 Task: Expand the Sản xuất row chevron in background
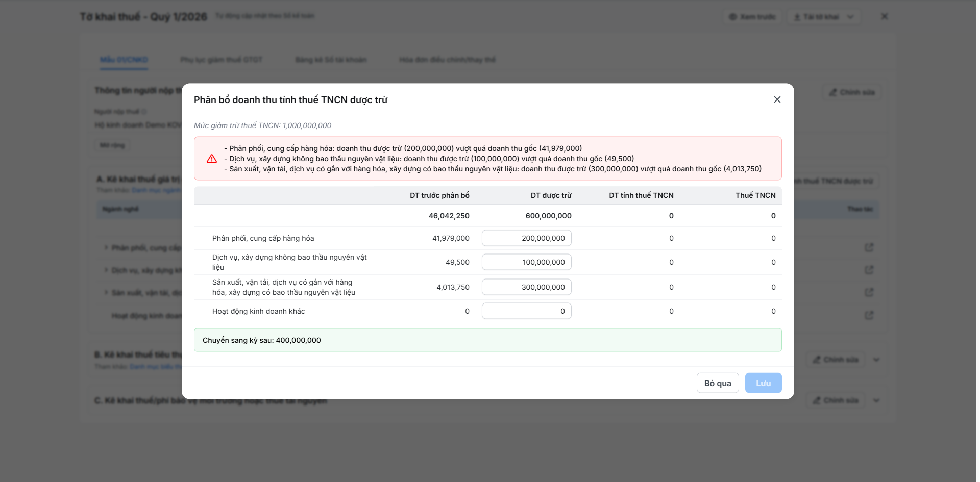point(106,292)
